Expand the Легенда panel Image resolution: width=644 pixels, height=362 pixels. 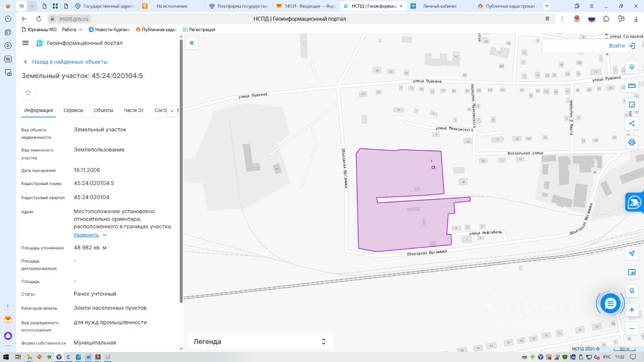tap(260, 342)
